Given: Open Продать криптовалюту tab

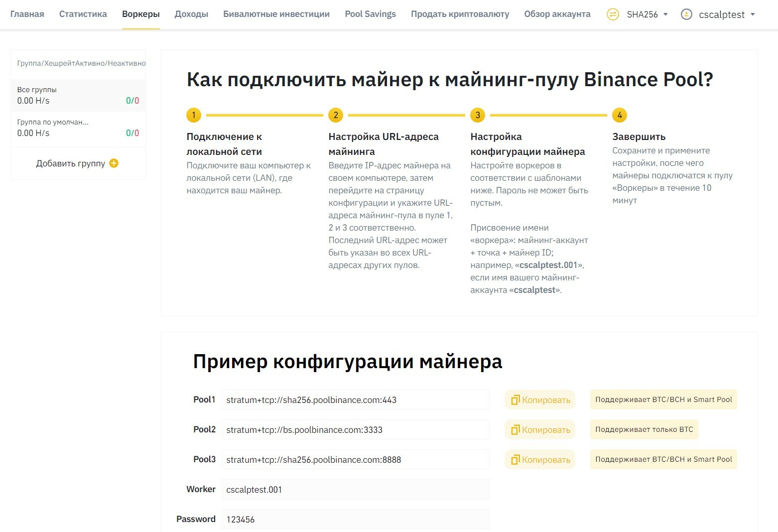Looking at the screenshot, I should 460,14.
